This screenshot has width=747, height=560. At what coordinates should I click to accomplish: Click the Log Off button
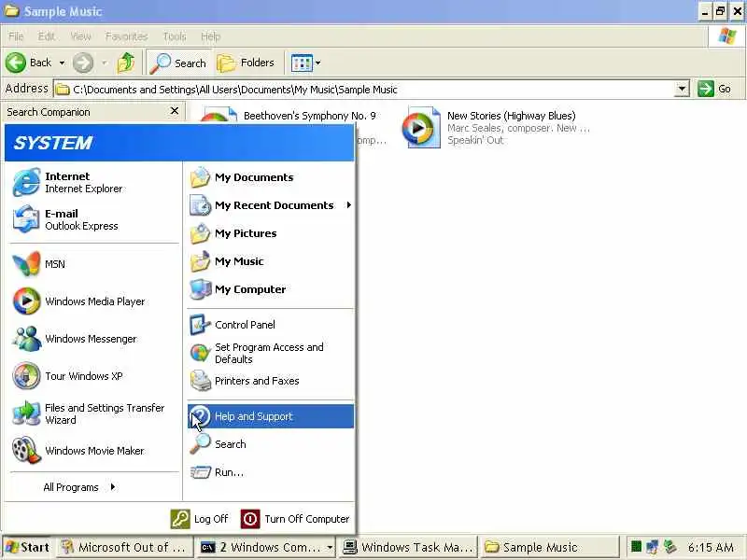click(x=200, y=519)
